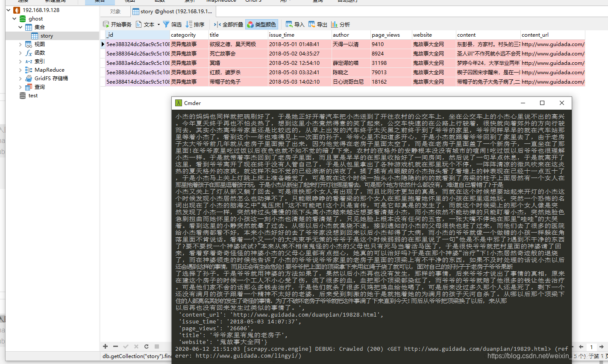Click the page number field showing 1
This screenshot has width=608, height=364.
pos(591,347)
